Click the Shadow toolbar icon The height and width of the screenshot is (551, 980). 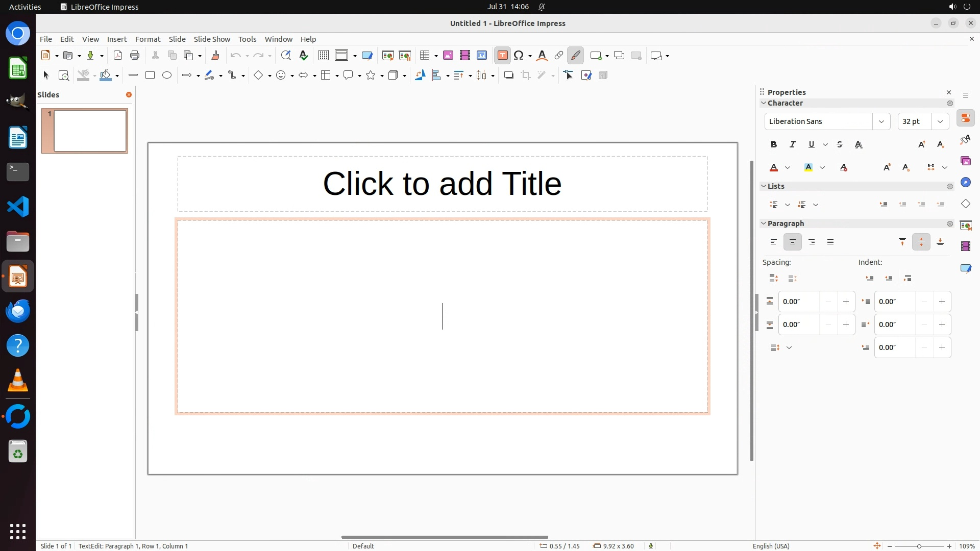point(508,76)
